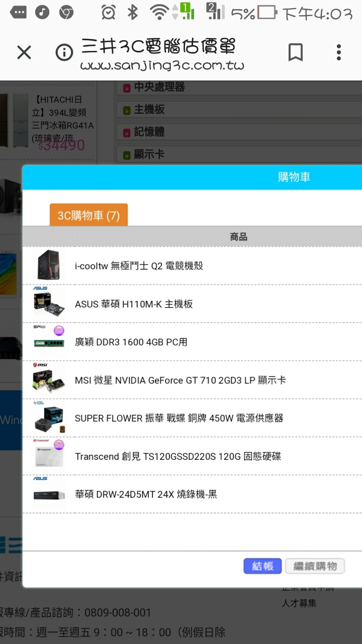Viewport: 362px width, 644px height.
Task: Open the i-cooltw Q2 case thumbnail
Action: click(49, 265)
